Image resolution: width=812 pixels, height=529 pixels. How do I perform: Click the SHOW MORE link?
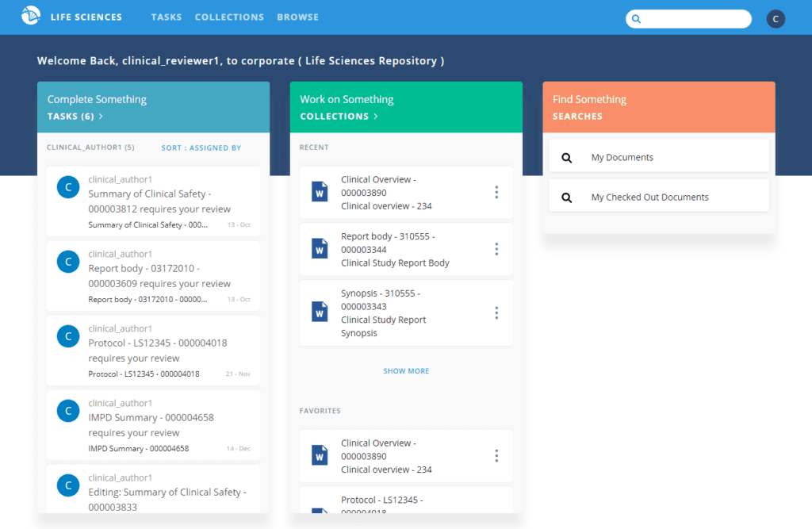[406, 370]
